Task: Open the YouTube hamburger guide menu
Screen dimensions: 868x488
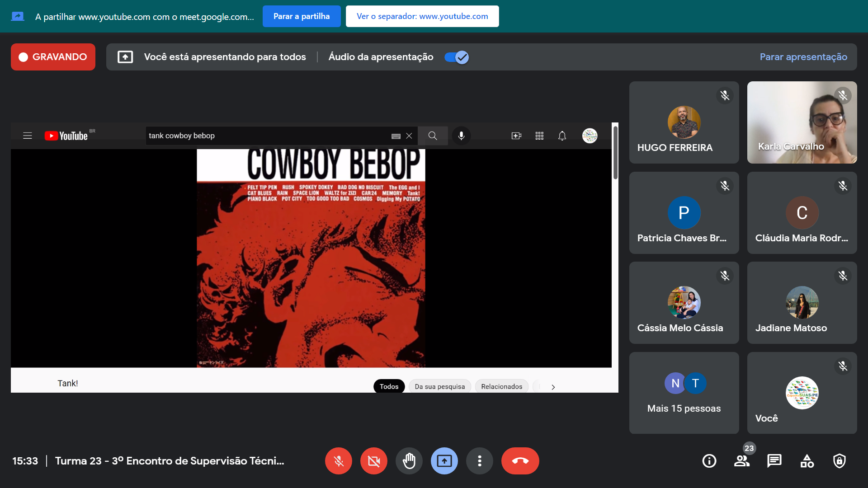Action: (28, 136)
